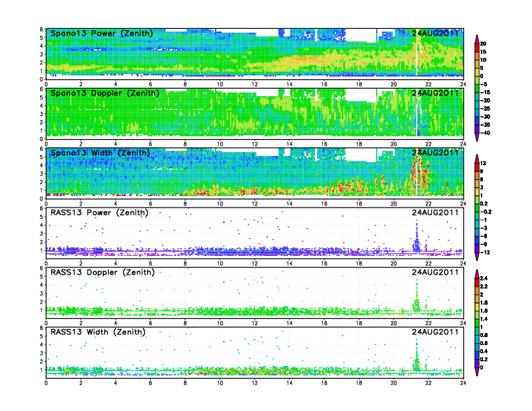Select the 24AUG2011 date in Spano13 Power panel
Screen dimensions: 532x411
click(435, 33)
